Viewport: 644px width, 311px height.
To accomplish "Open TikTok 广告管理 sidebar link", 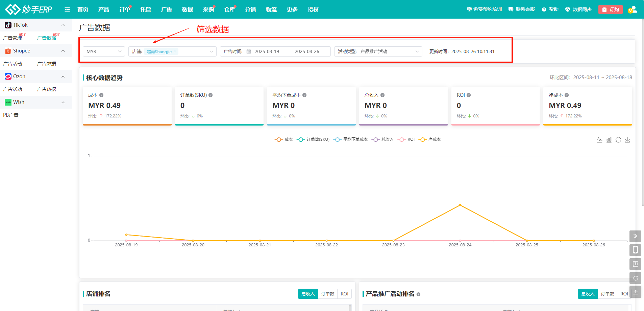I will click(13, 38).
